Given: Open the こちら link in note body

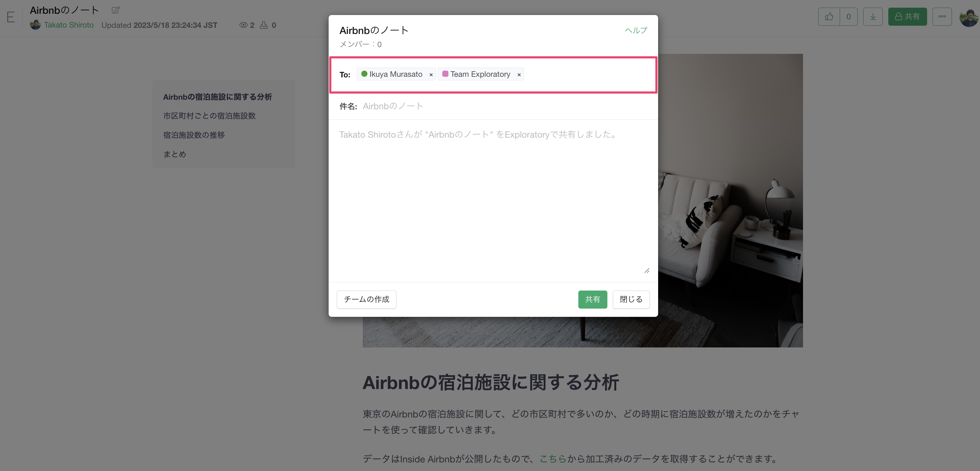Looking at the screenshot, I should click(553, 459).
